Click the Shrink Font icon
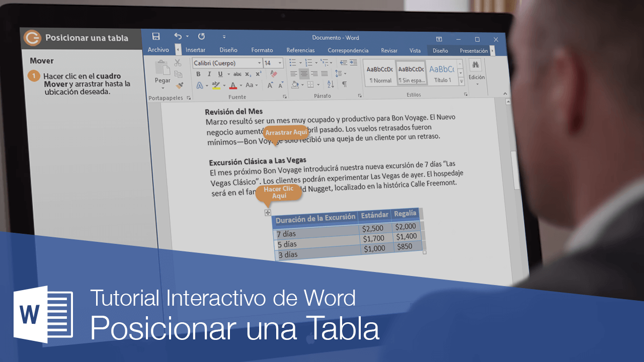The image size is (644, 362). 281,85
